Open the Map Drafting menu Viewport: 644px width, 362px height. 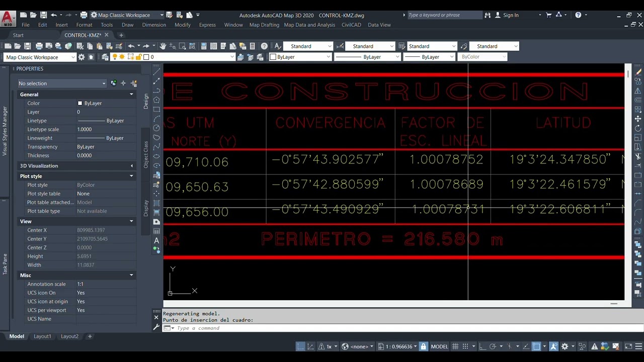[264, 25]
